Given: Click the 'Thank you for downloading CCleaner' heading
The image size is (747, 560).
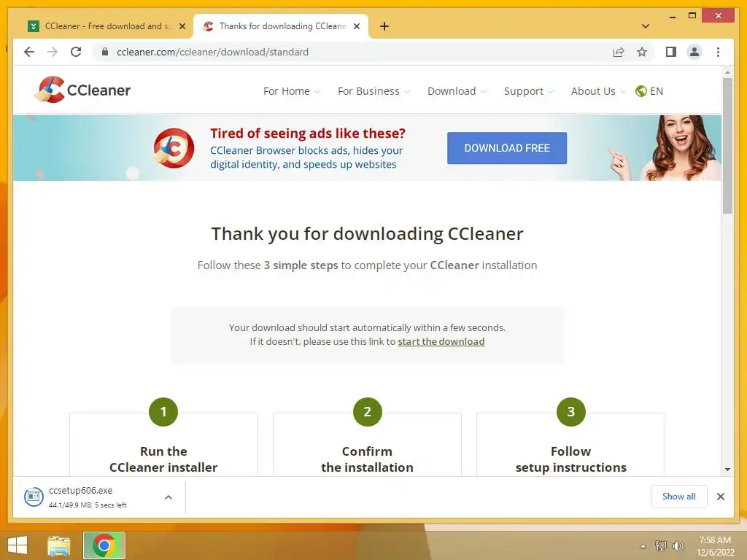Looking at the screenshot, I should click(x=368, y=234).
